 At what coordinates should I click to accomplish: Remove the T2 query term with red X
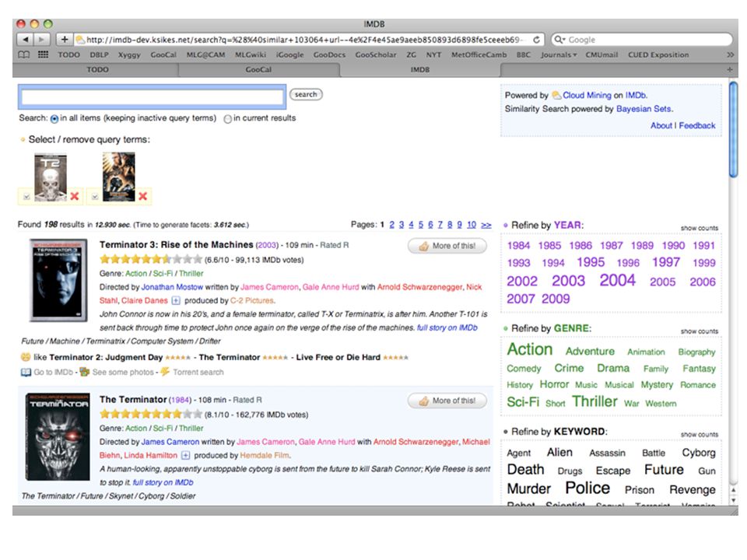75,196
